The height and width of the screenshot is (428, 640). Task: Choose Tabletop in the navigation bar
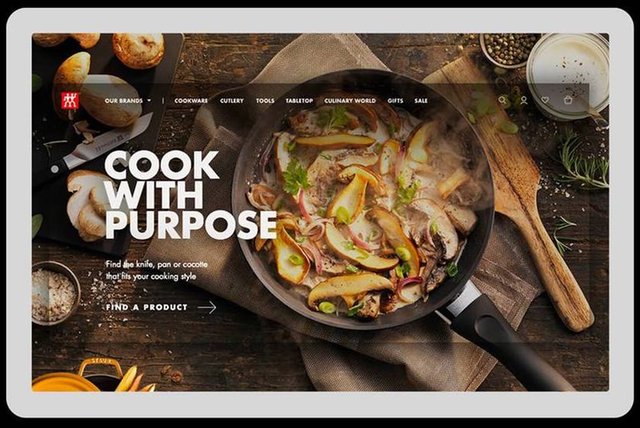(x=299, y=100)
